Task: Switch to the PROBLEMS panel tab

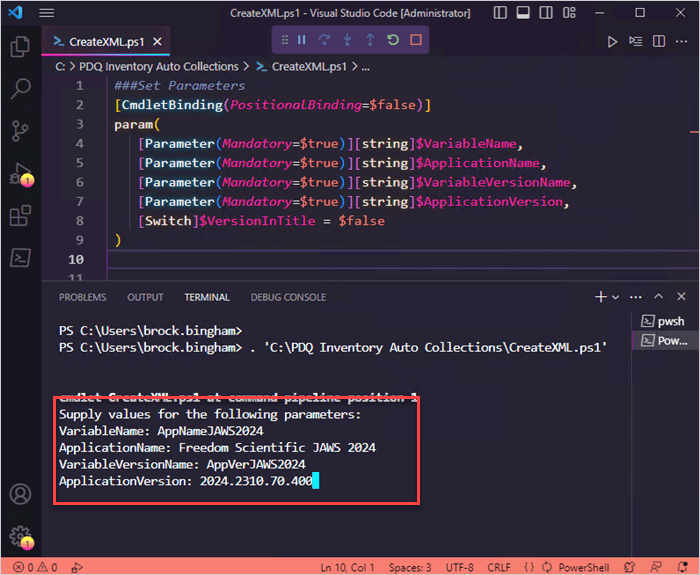Action: (83, 297)
